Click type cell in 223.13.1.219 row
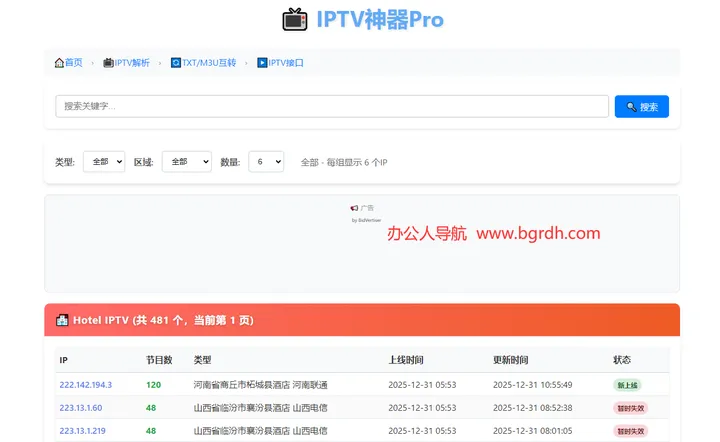 [x=260, y=431]
